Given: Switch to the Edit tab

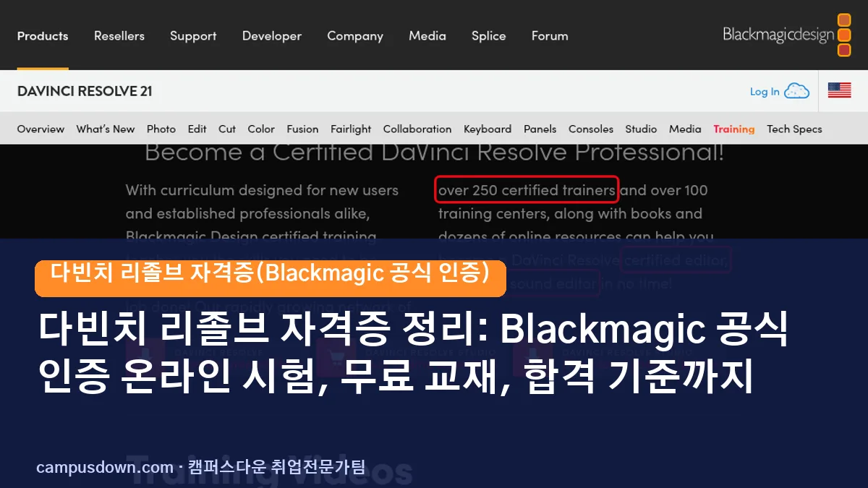Looking at the screenshot, I should [197, 129].
